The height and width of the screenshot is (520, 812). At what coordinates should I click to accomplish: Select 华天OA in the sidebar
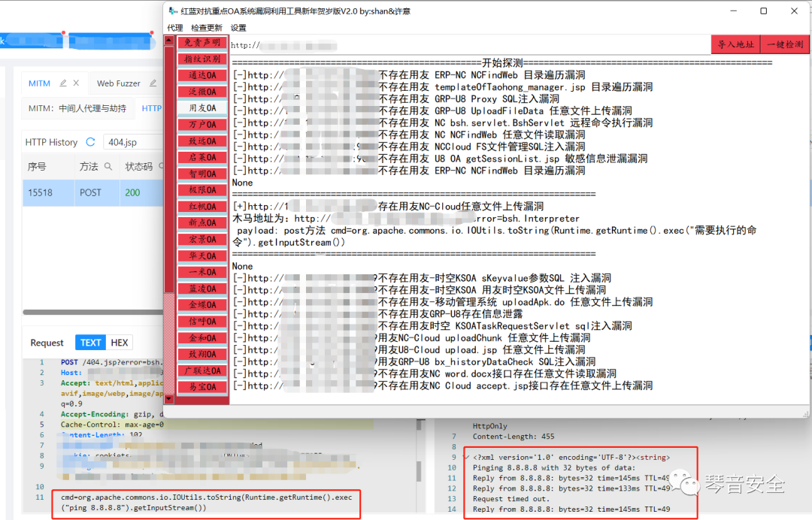pyautogui.click(x=202, y=256)
